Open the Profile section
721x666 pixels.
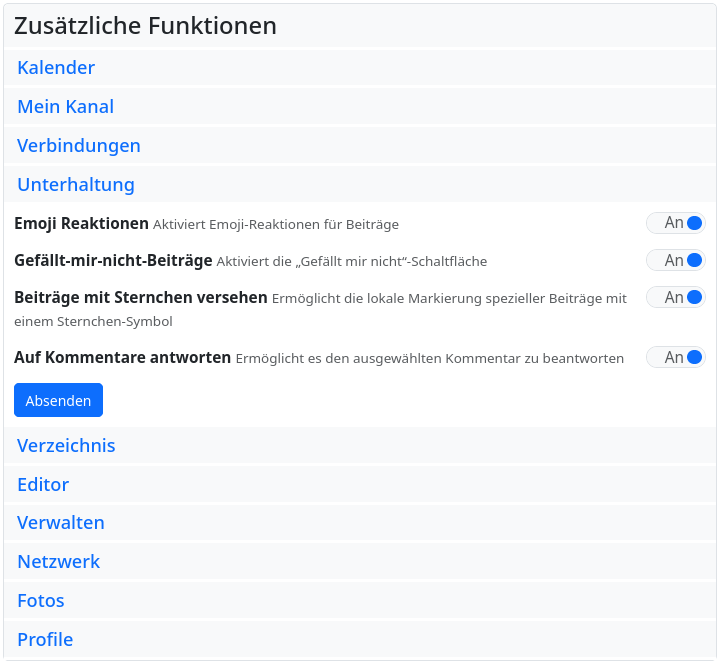pos(45,640)
